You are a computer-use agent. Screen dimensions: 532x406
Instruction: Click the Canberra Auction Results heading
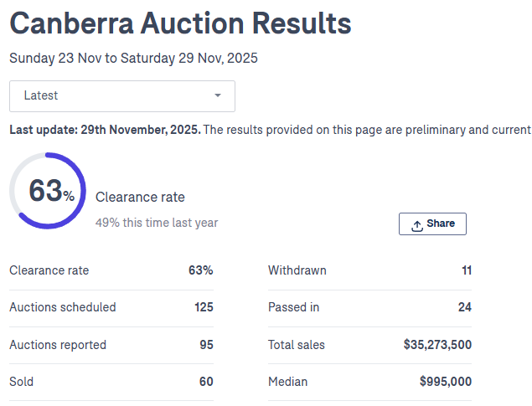(180, 23)
